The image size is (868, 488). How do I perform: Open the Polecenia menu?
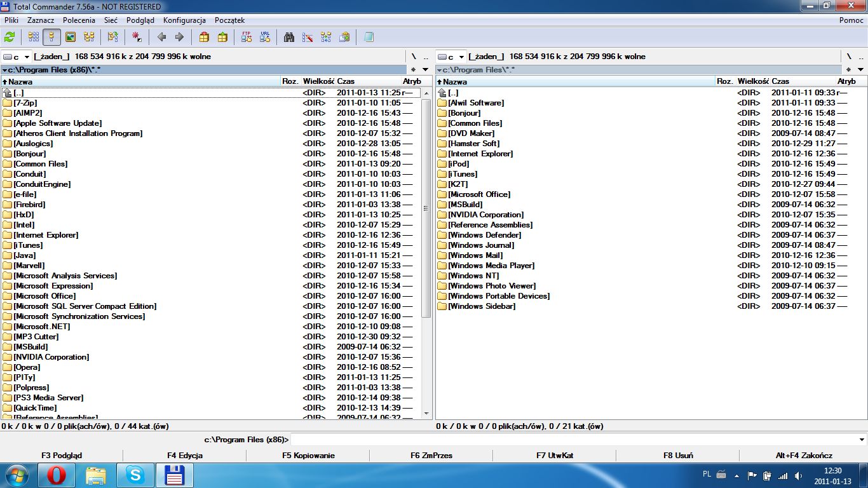tap(79, 20)
